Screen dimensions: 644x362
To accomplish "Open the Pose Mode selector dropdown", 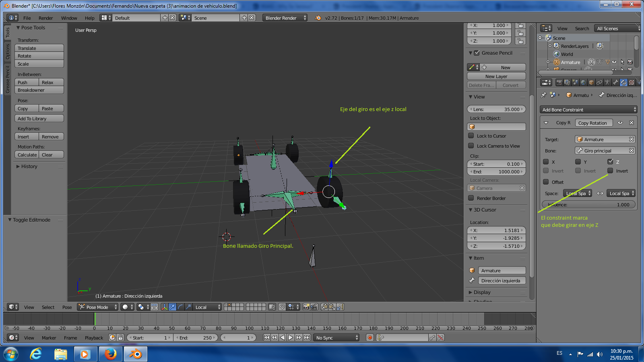I will point(98,307).
